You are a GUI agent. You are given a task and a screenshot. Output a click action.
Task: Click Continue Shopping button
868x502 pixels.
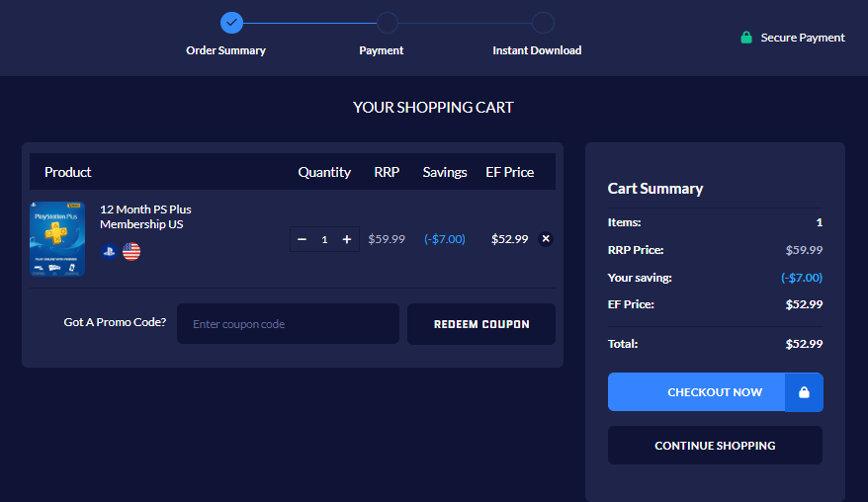[715, 445]
